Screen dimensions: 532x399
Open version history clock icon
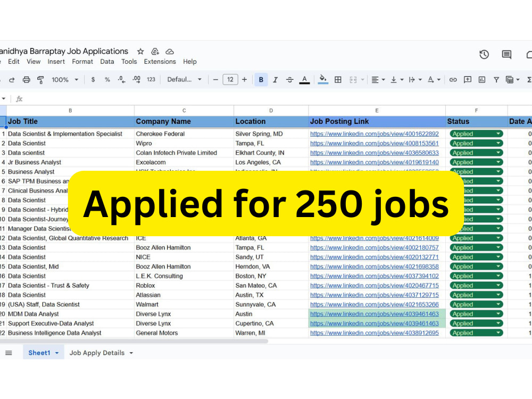point(484,54)
